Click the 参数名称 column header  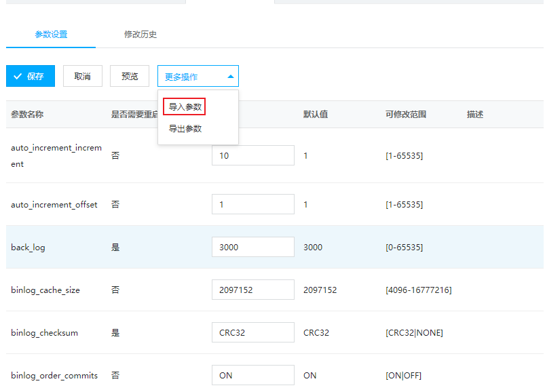tap(27, 115)
